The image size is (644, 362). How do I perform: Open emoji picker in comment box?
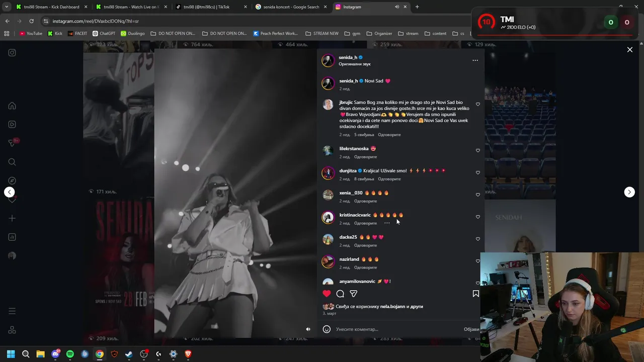point(327,329)
